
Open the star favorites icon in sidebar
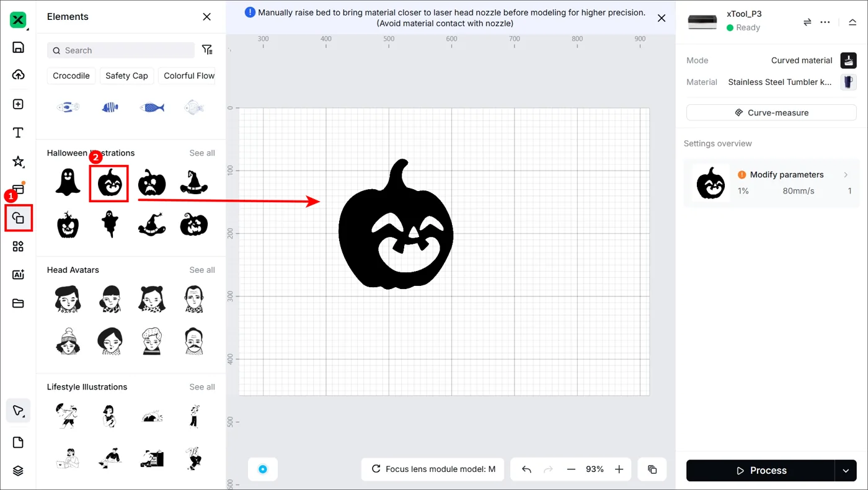pos(18,161)
